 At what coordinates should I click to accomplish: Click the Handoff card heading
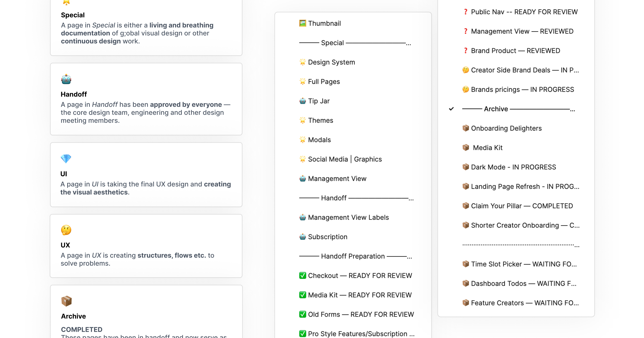[74, 94]
